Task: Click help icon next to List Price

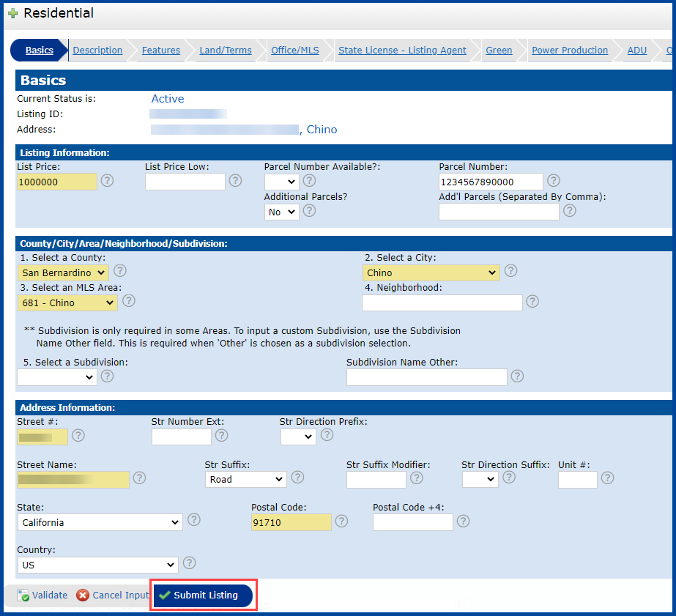Action: 107,181
